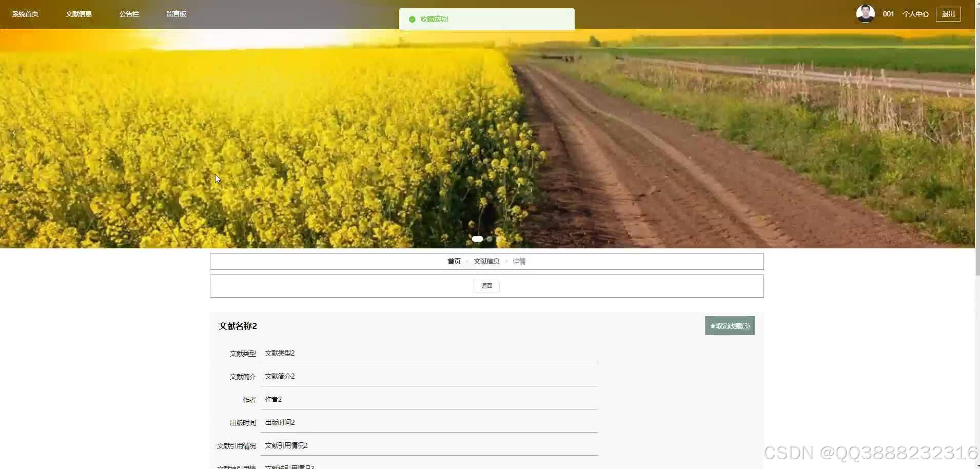Click the green success icon in notification
This screenshot has height=469, width=980.
412,19
